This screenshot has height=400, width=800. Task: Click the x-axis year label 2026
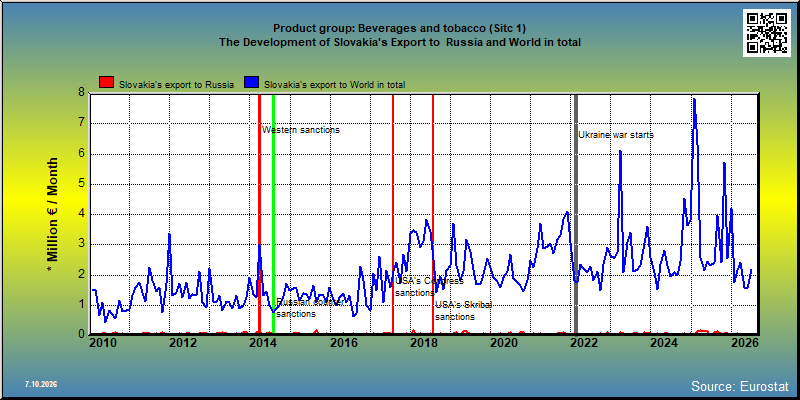coord(743,342)
